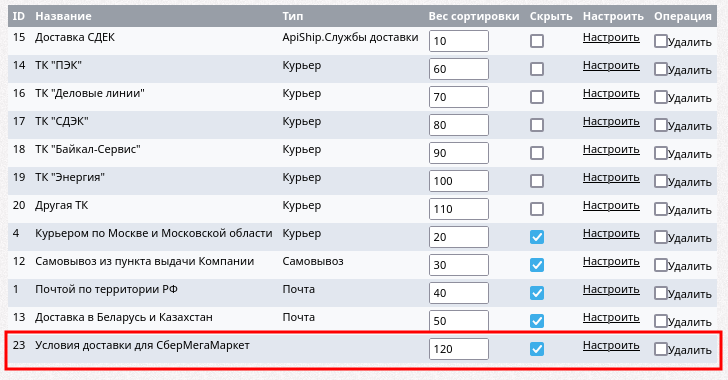Click the Вес сортировки column header
Viewport: 728px width, 380px height.
[x=474, y=16]
